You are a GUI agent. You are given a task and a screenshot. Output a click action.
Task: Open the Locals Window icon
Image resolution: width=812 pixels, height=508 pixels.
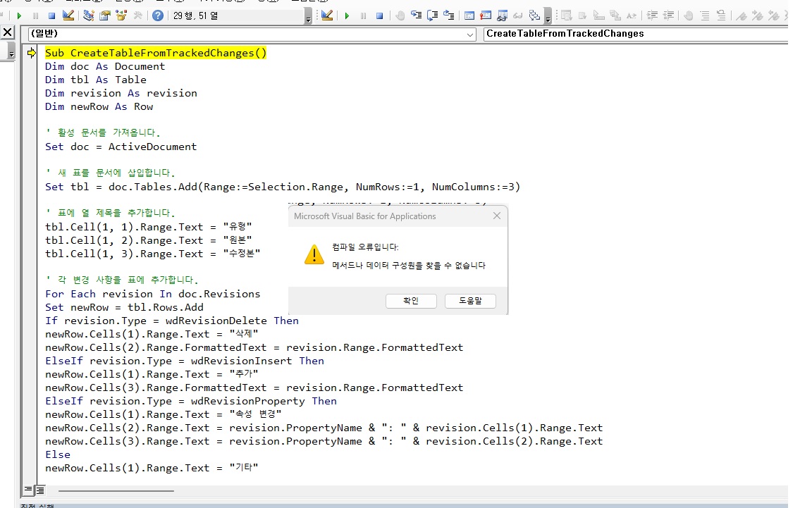[x=469, y=16]
